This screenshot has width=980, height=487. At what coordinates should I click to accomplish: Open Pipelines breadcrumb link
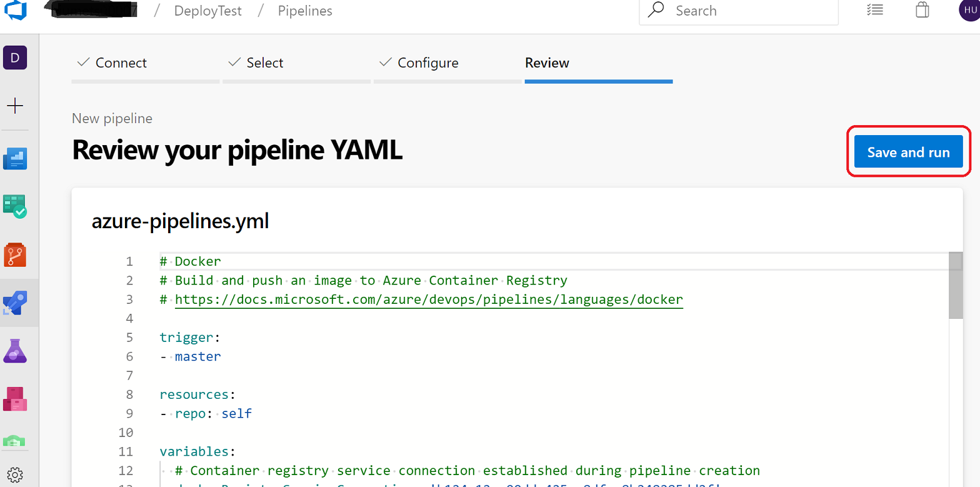[305, 11]
